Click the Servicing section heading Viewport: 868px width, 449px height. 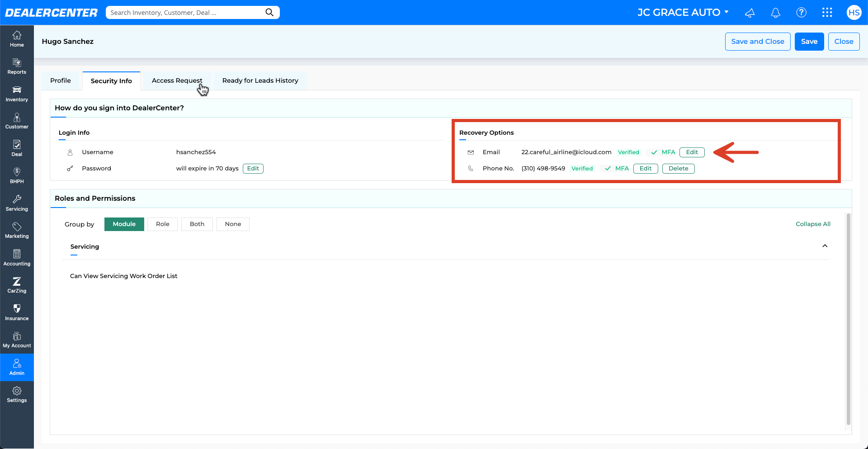[85, 246]
